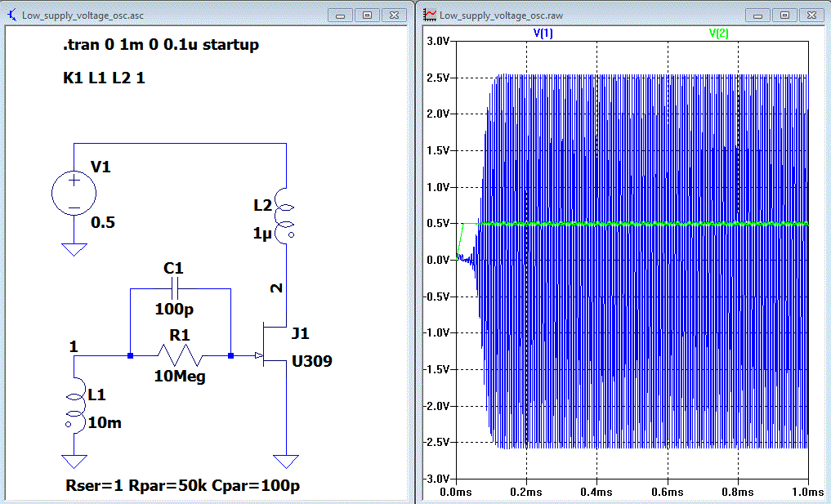
Task: Select the L1 inductor symbol
Action: tap(76, 405)
